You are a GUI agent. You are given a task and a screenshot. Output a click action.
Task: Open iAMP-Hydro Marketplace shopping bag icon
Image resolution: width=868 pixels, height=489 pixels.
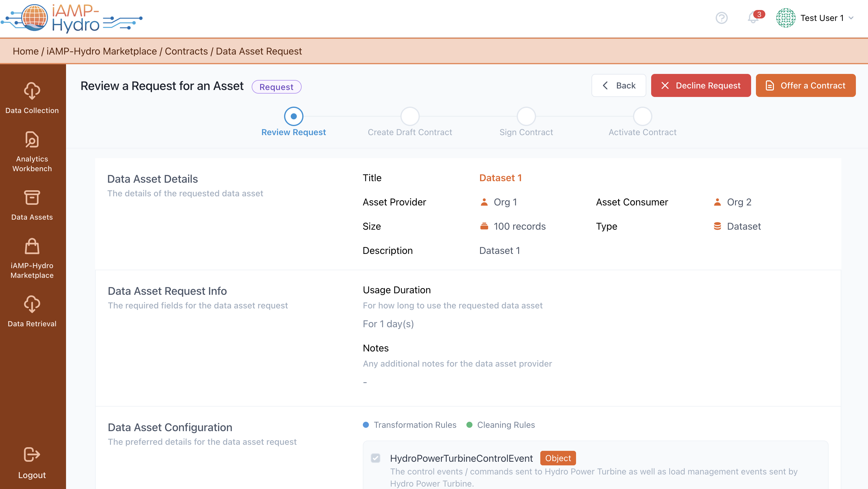tap(32, 246)
